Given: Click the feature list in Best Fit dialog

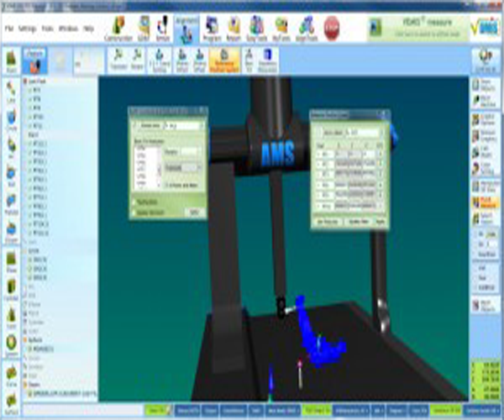Looking at the screenshot, I should tap(147, 167).
